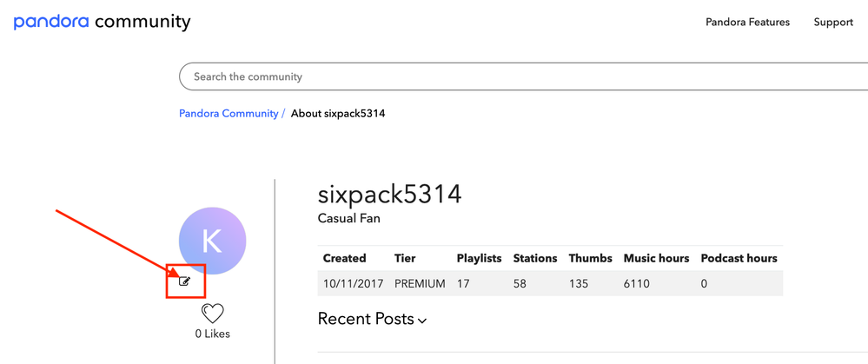This screenshot has width=868, height=364.
Task: Select the 17 playlists cell
Action: pyautogui.click(x=463, y=284)
